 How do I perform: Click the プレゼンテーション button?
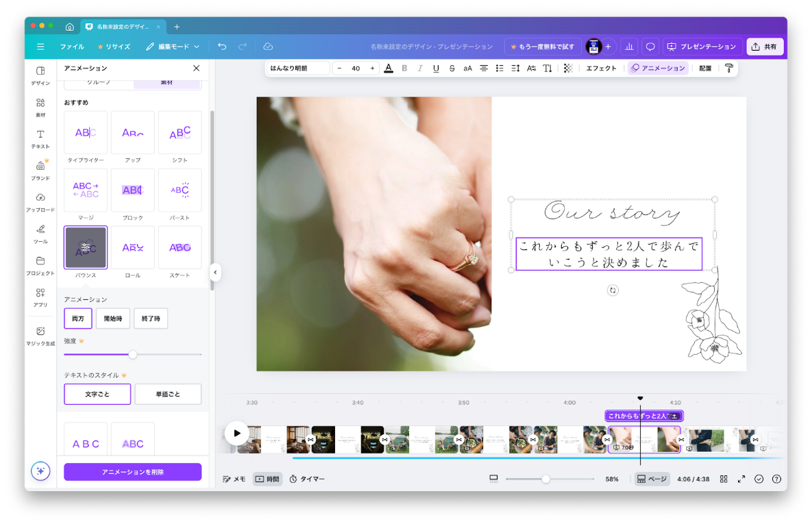pyautogui.click(x=702, y=47)
